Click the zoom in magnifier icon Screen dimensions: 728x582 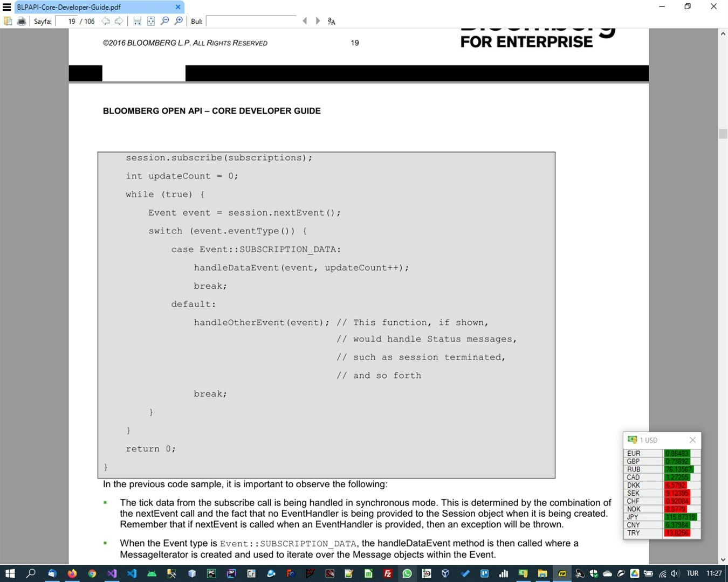pyautogui.click(x=178, y=21)
